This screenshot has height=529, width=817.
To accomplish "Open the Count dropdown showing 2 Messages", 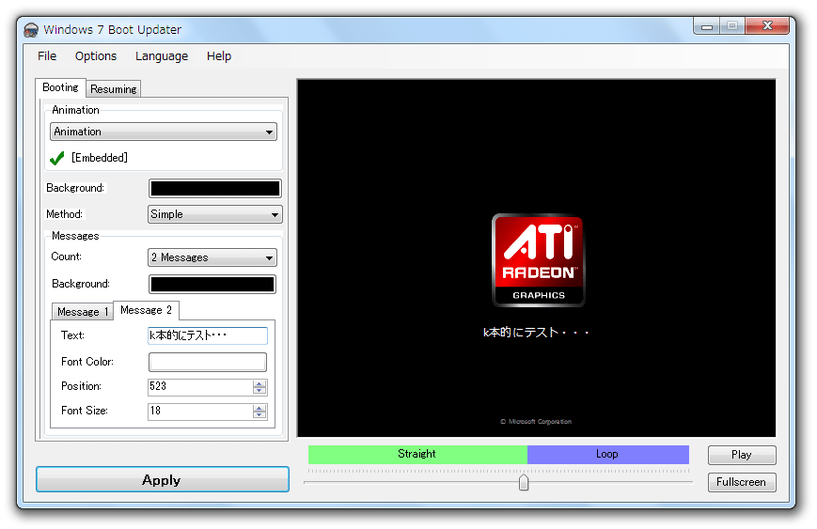I will [x=212, y=257].
